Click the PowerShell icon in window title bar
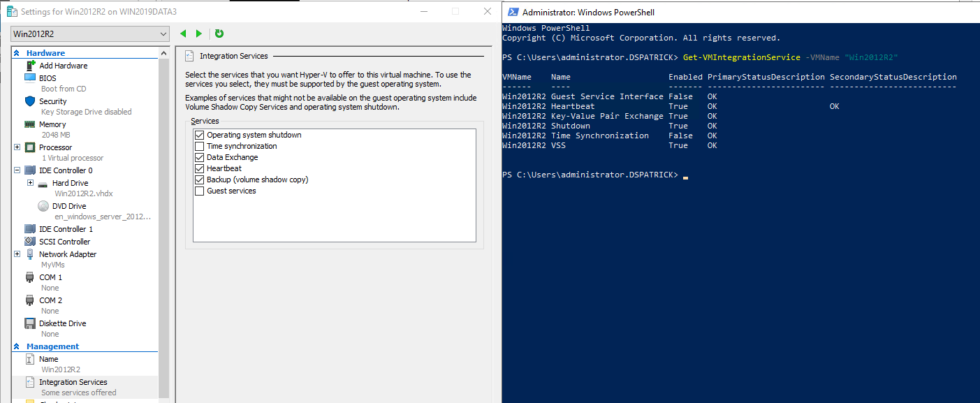The height and width of the screenshot is (403, 980). (513, 12)
